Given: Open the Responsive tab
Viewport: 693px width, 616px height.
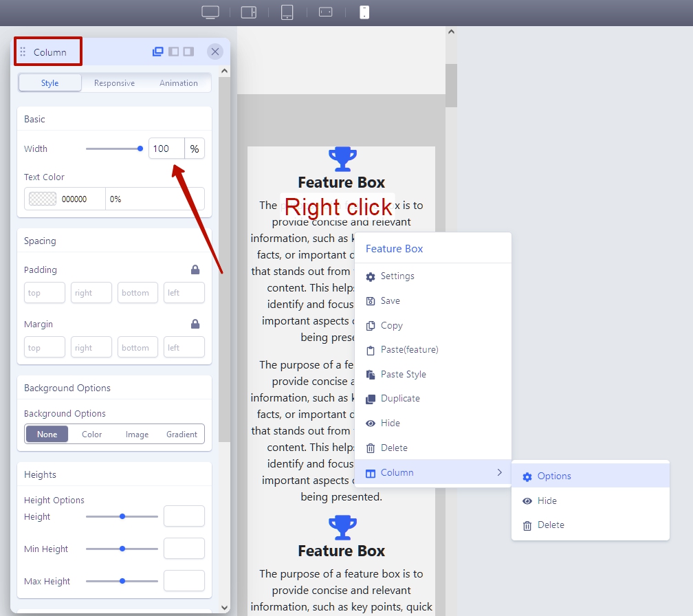Looking at the screenshot, I should point(114,83).
